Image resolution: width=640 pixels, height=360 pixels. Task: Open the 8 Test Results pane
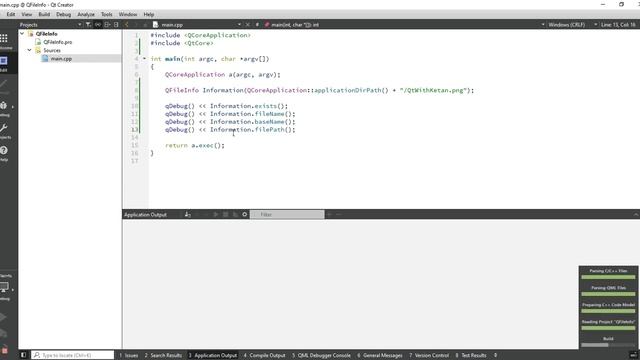(471, 355)
